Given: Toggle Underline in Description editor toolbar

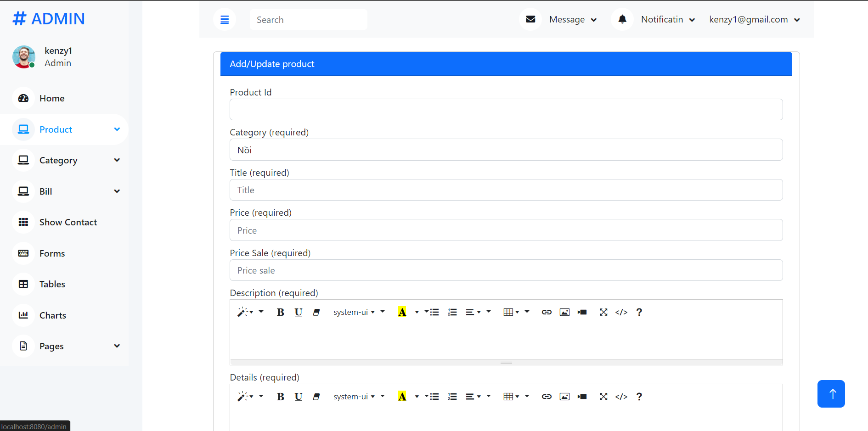Looking at the screenshot, I should pos(299,312).
